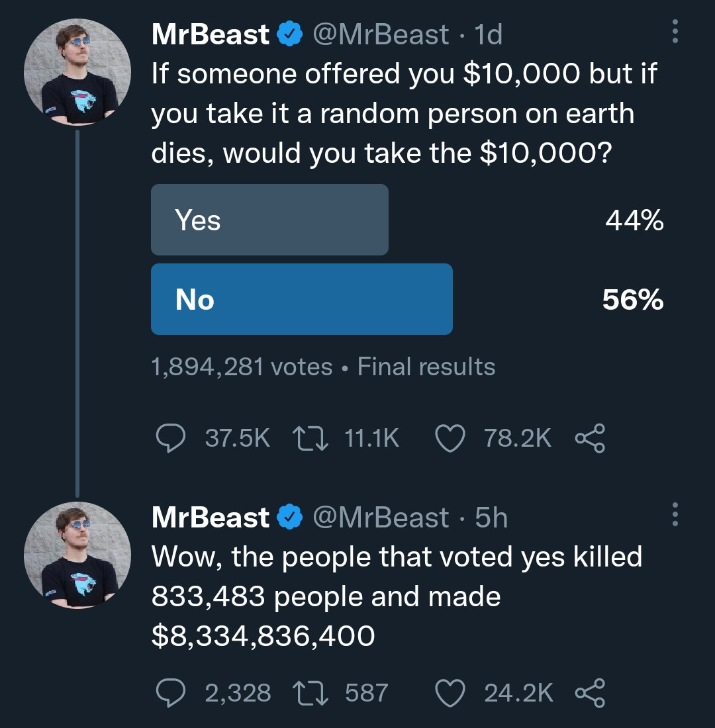Retweet the second tweet with 587 retweets
The height and width of the screenshot is (728, 715).
point(306,693)
